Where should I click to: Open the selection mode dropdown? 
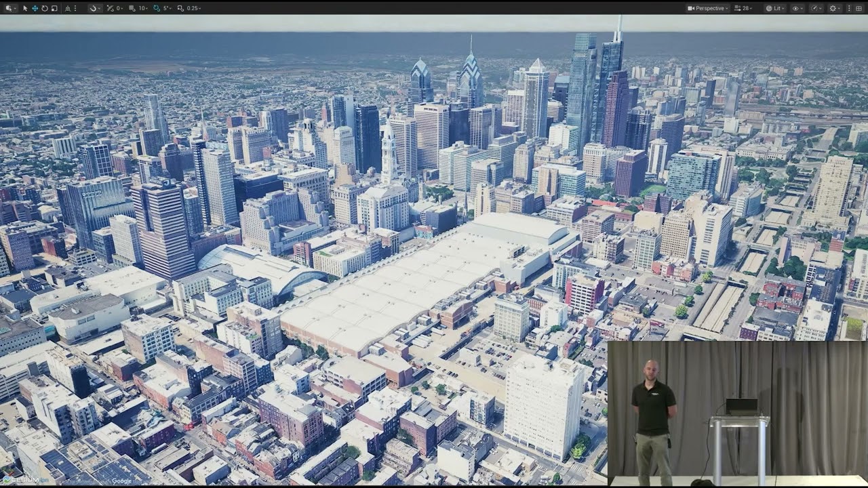click(11, 8)
